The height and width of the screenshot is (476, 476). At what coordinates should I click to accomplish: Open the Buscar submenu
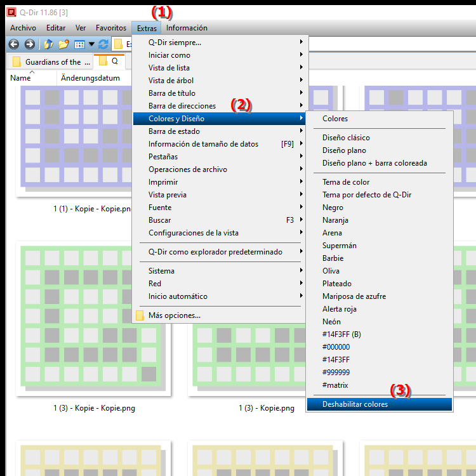[218, 220]
